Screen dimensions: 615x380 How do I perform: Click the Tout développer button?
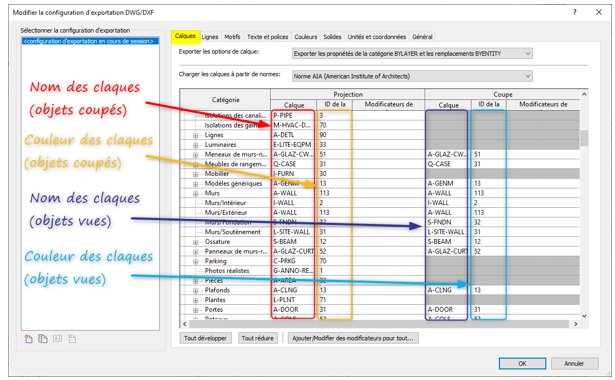pos(206,338)
